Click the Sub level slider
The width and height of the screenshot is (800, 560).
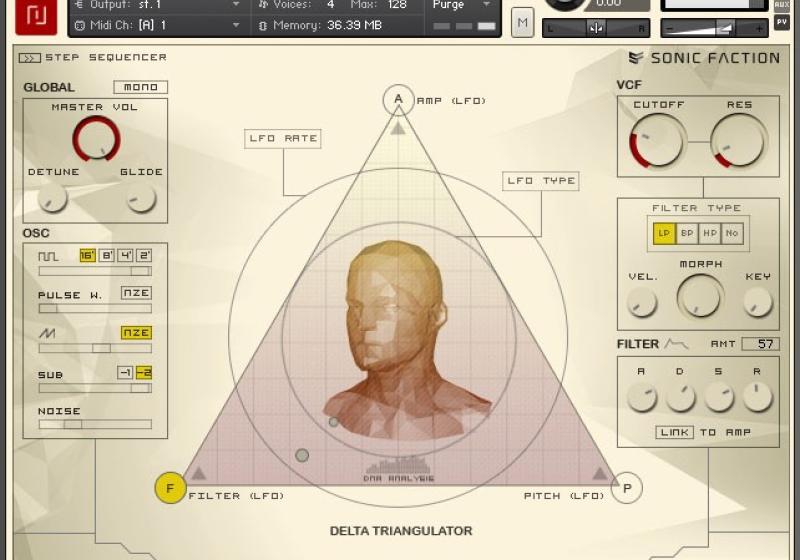pos(95,388)
